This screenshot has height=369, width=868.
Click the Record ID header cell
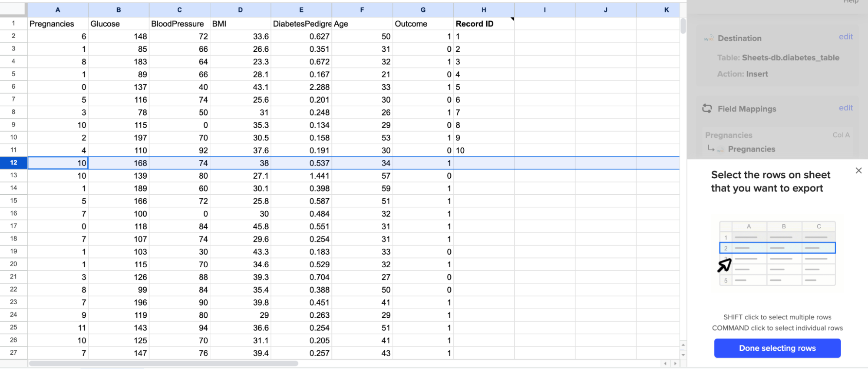coord(484,23)
